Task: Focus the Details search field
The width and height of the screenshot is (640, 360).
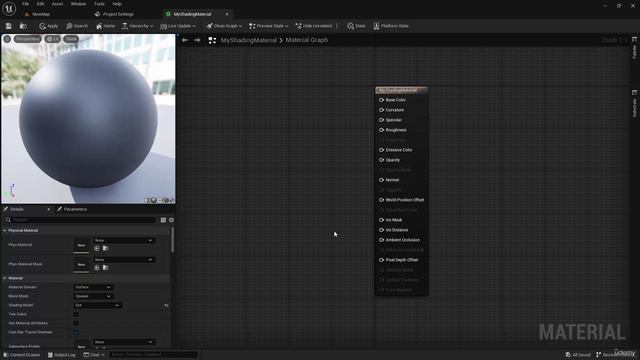Action: point(80,220)
